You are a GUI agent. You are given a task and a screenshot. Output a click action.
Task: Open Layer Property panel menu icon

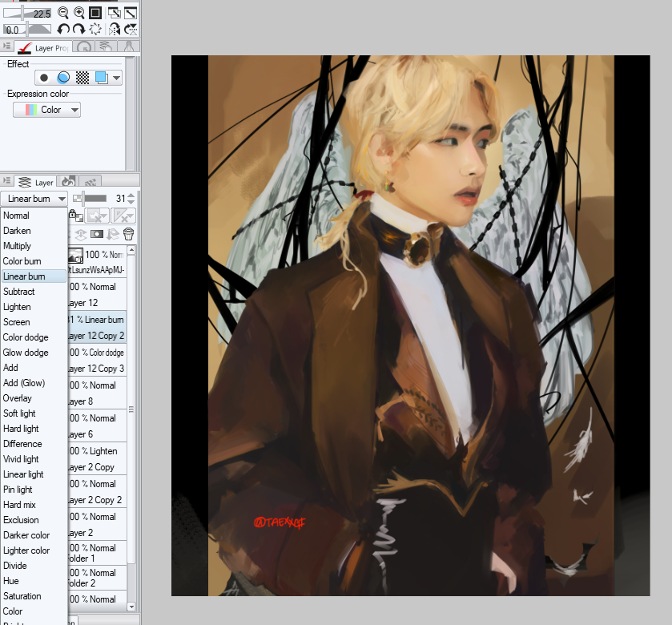(6, 46)
